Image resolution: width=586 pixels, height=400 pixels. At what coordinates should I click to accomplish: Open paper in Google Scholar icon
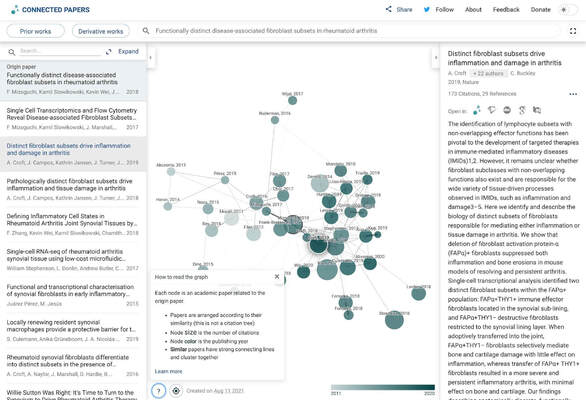(522, 110)
